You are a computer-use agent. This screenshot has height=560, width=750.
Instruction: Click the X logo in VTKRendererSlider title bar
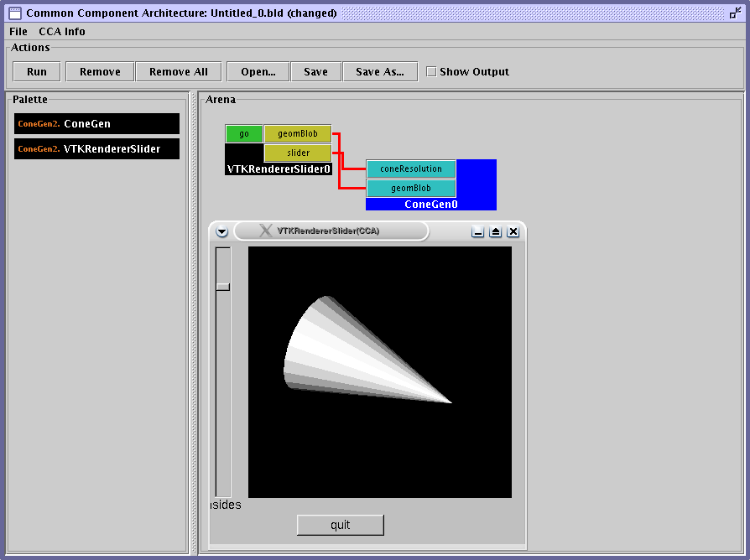[x=265, y=231]
